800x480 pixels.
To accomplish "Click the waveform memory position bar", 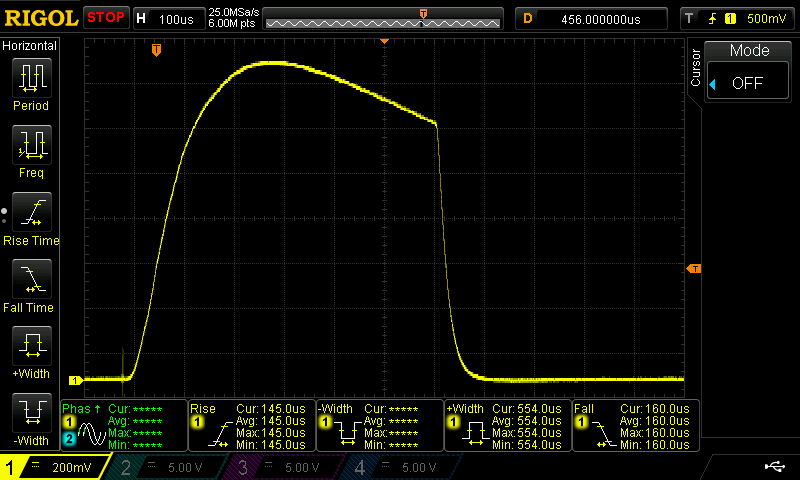I will (x=382, y=18).
